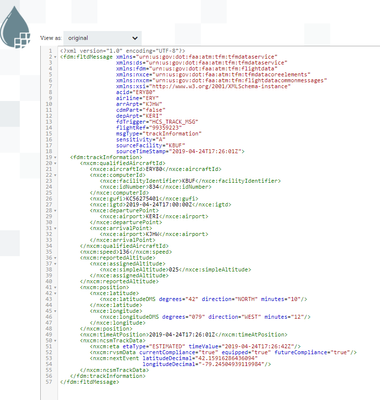Viewport: 380px width, 400px height.
Task: Collapse nxcm:position fold arrow on line 41
Action: tap(55, 287)
